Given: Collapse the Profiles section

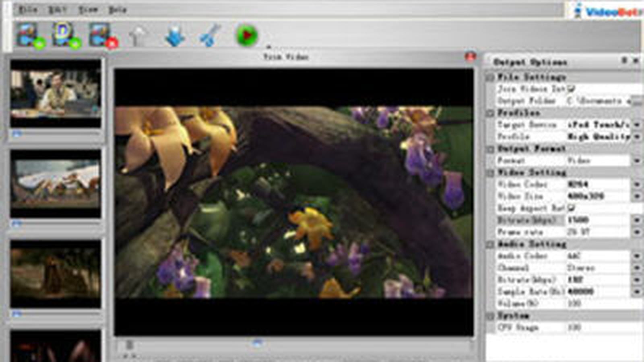Looking at the screenshot, I should tap(490, 113).
